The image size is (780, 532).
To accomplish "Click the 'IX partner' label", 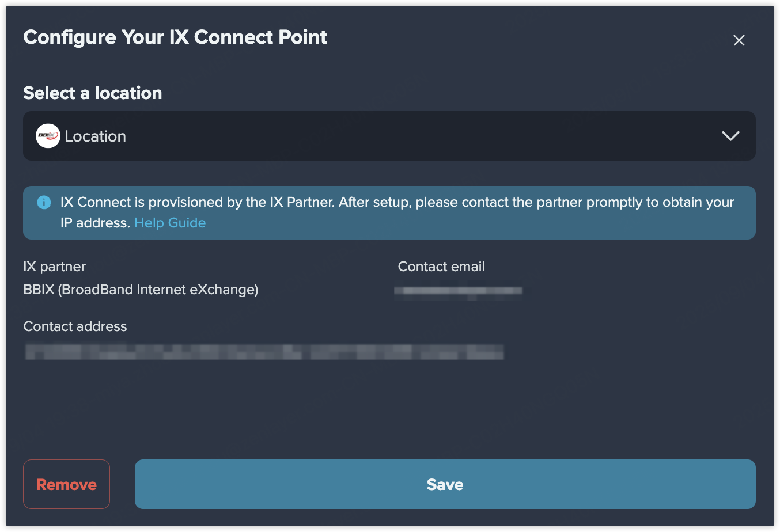I will point(55,267).
